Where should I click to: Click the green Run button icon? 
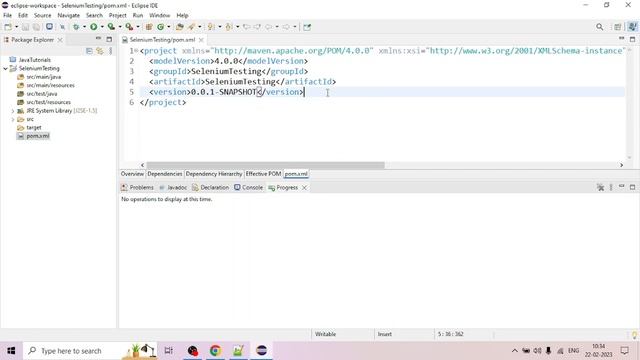click(x=93, y=27)
